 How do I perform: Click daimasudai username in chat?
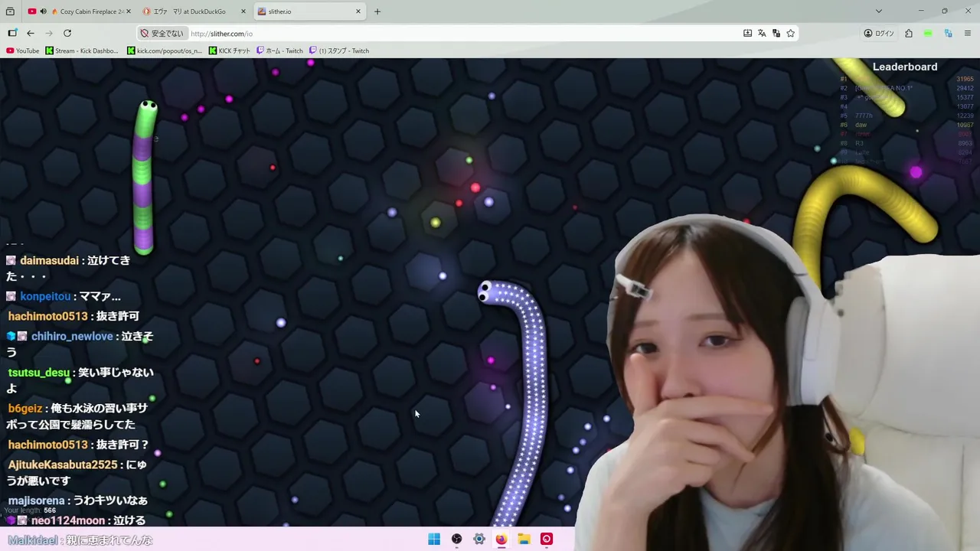pyautogui.click(x=49, y=260)
